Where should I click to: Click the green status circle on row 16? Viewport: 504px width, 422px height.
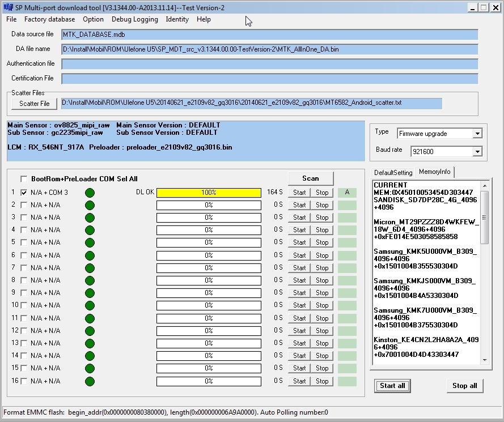(x=90, y=381)
